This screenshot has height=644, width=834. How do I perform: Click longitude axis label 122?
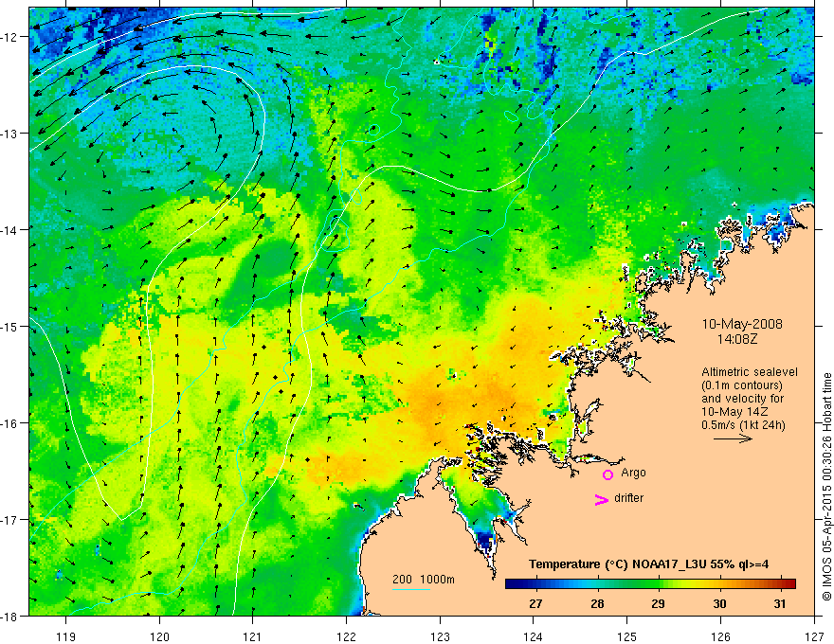tap(346, 636)
